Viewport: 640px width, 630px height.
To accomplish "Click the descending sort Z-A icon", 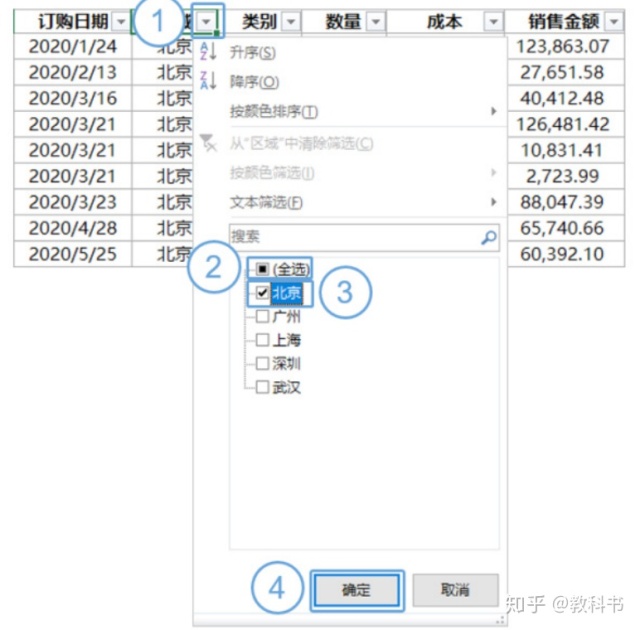I will (x=208, y=80).
